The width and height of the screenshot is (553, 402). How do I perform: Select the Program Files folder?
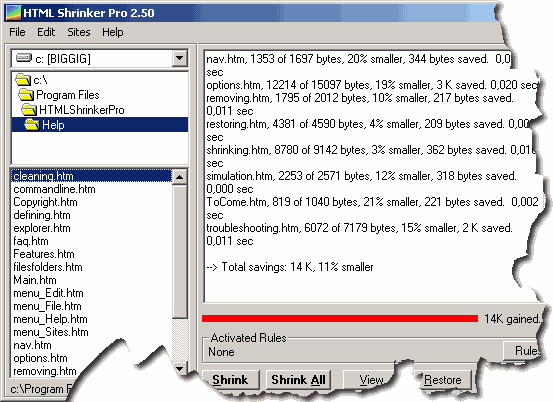pos(68,95)
